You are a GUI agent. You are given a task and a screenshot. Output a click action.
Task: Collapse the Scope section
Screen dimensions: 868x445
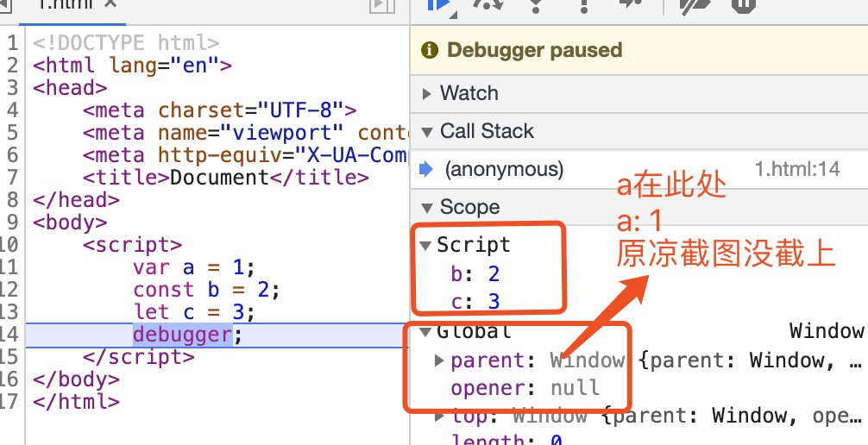click(427, 208)
